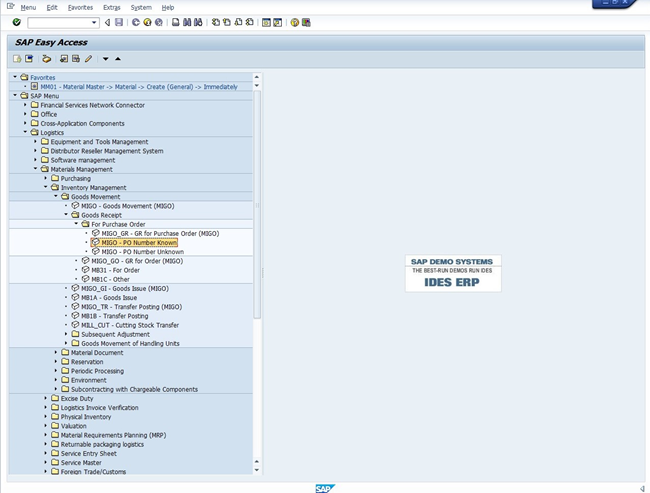Click Generate Shortcut icon
Image resolution: width=650 pixels, height=493 pixels.
point(277,22)
